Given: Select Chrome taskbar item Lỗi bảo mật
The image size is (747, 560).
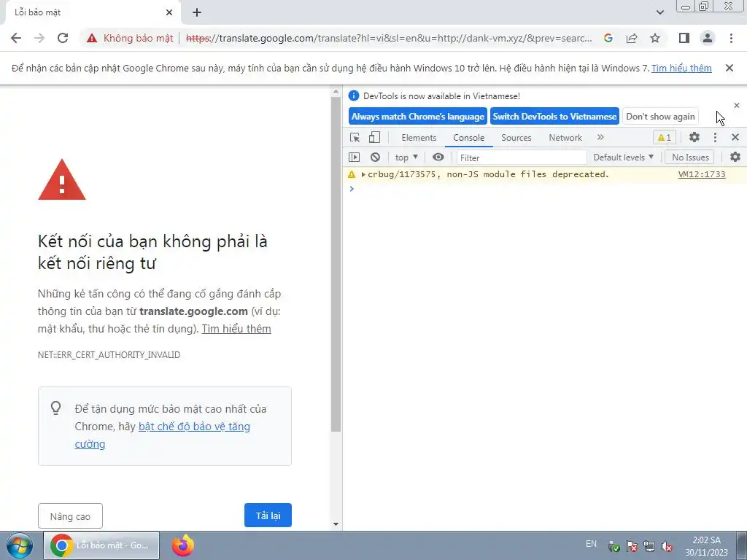Looking at the screenshot, I should coord(101,545).
